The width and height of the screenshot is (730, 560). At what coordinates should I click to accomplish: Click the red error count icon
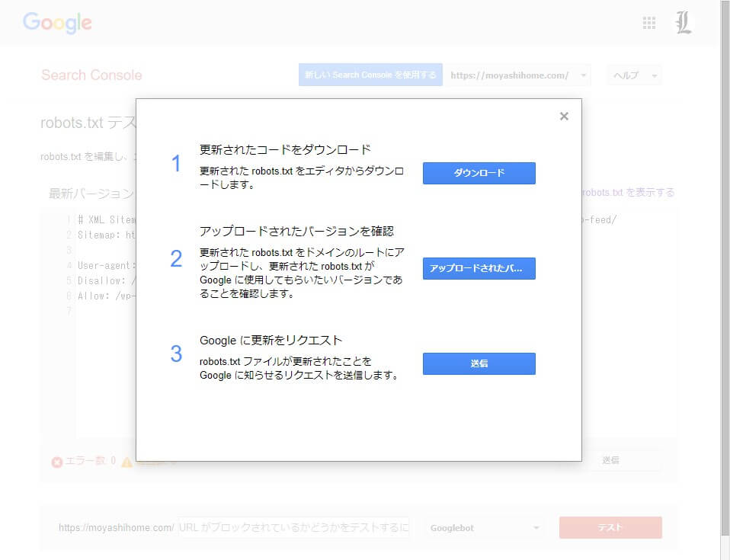[56, 462]
